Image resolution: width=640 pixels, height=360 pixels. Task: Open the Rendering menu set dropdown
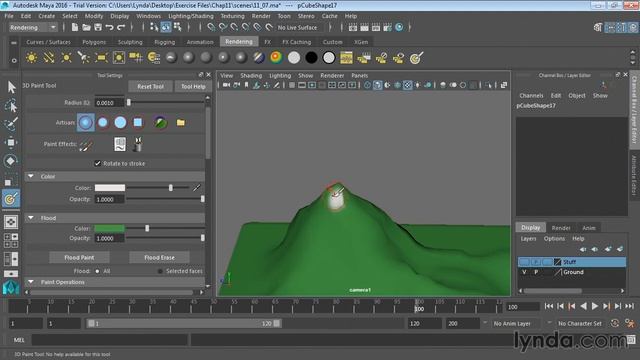pos(33,27)
